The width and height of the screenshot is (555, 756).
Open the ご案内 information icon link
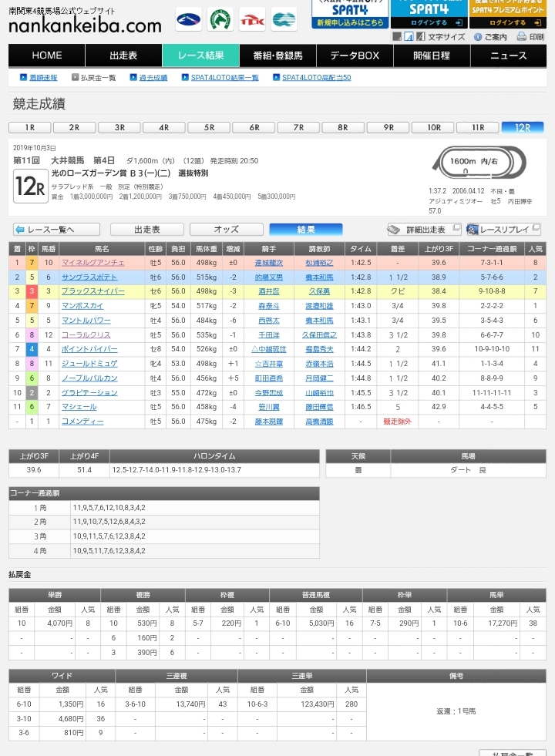490,37
